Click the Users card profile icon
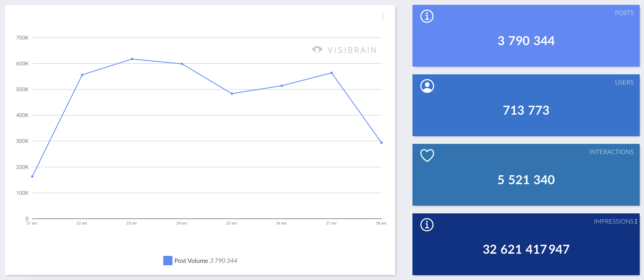644x280 pixels. tap(427, 86)
